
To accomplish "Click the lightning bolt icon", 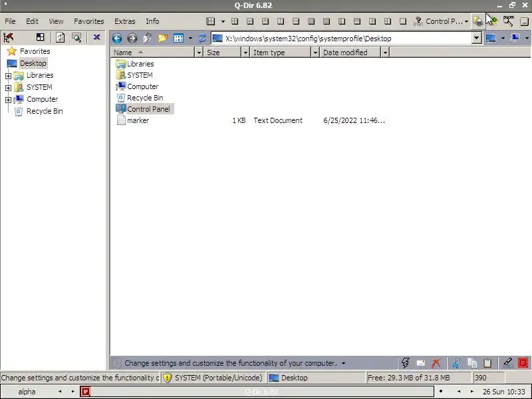I will pos(405,362).
